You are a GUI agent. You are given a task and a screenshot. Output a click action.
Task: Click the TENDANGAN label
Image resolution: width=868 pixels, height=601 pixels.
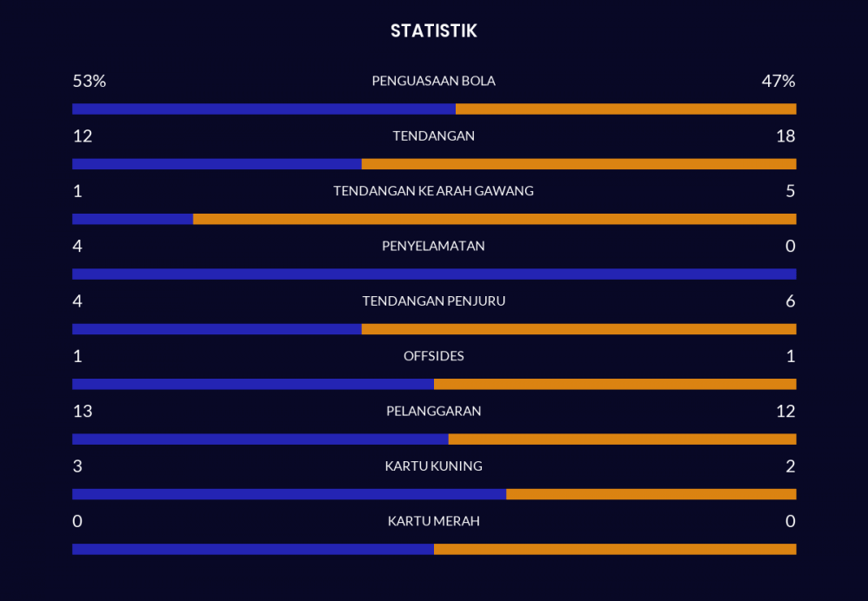[433, 135]
